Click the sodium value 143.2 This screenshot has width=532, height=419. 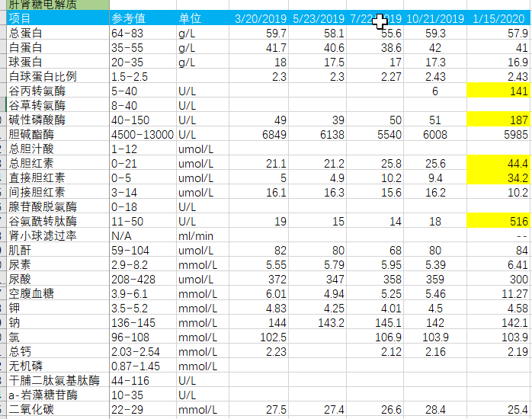331,323
